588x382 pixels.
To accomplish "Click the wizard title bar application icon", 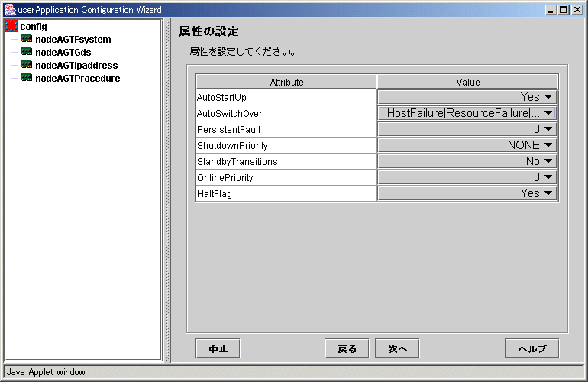I will pos(9,9).
